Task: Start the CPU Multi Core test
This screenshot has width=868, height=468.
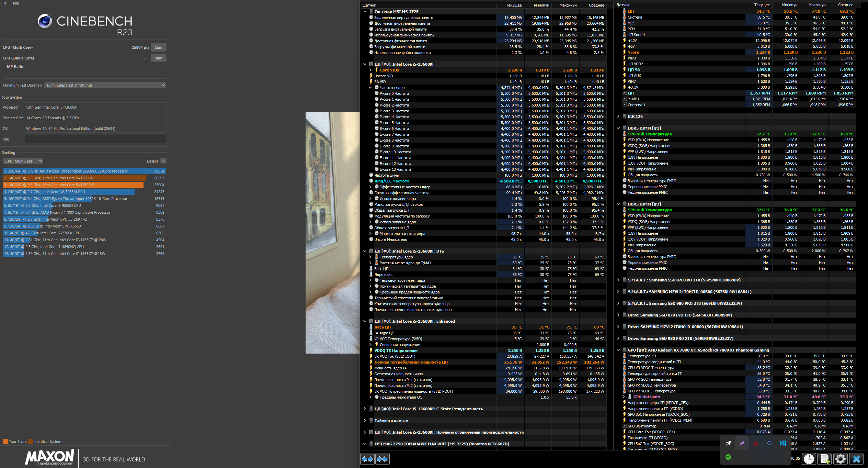Action: point(158,47)
